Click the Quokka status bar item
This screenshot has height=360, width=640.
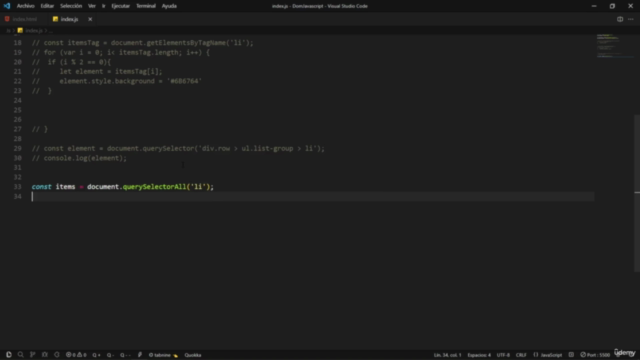pyautogui.click(x=193, y=355)
